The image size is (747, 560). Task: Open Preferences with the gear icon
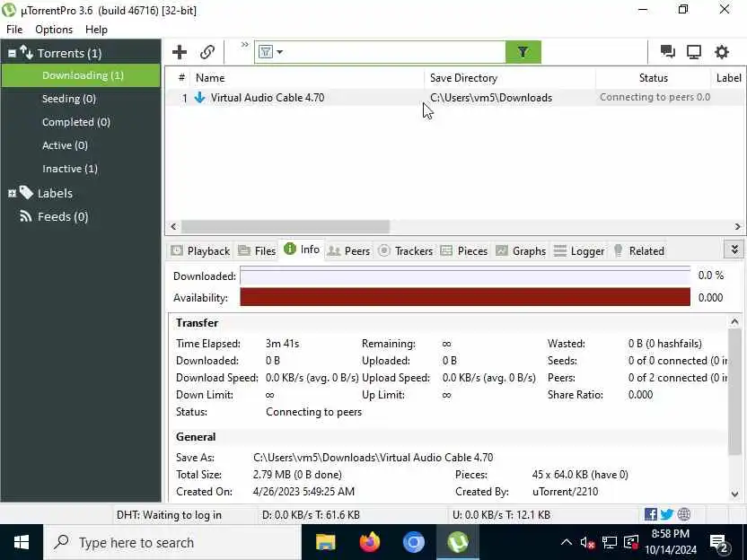722,51
